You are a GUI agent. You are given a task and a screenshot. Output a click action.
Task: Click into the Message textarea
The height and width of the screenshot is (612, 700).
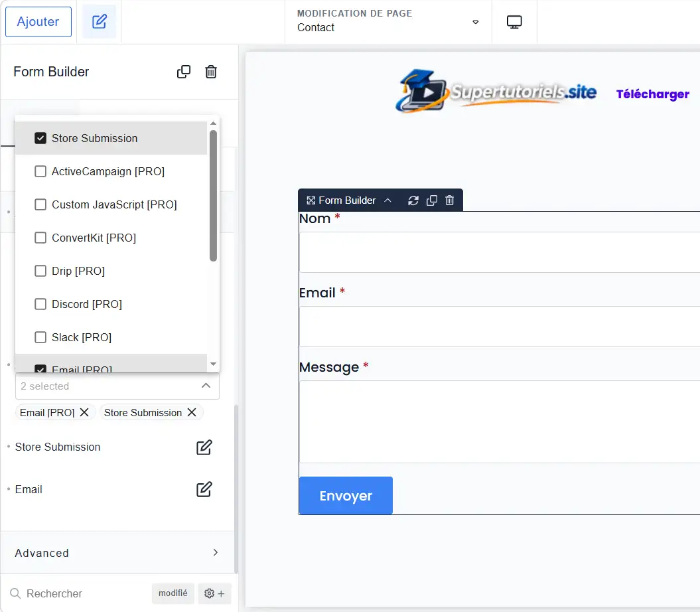[500, 421]
